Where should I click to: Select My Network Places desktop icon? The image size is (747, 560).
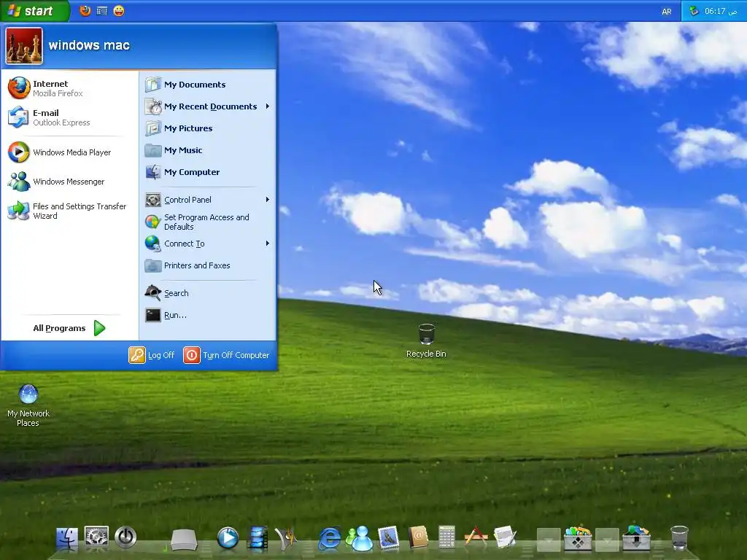tap(28, 405)
